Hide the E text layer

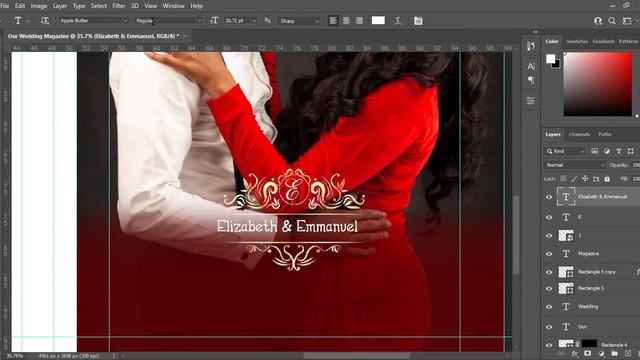(x=549, y=217)
